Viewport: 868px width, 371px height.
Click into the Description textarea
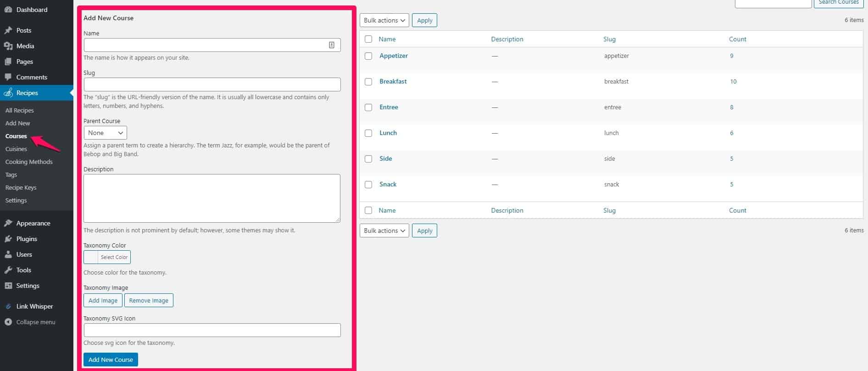pyautogui.click(x=212, y=198)
